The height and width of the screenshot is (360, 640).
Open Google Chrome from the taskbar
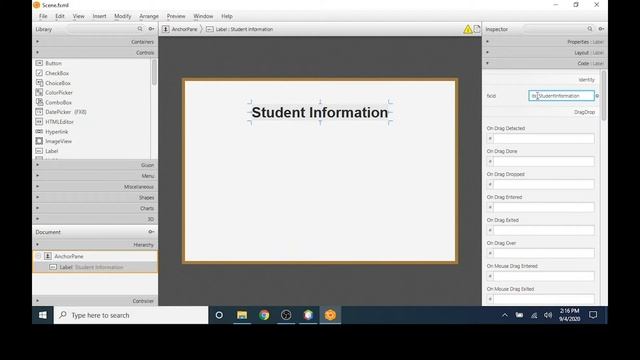pyautogui.click(x=264, y=315)
